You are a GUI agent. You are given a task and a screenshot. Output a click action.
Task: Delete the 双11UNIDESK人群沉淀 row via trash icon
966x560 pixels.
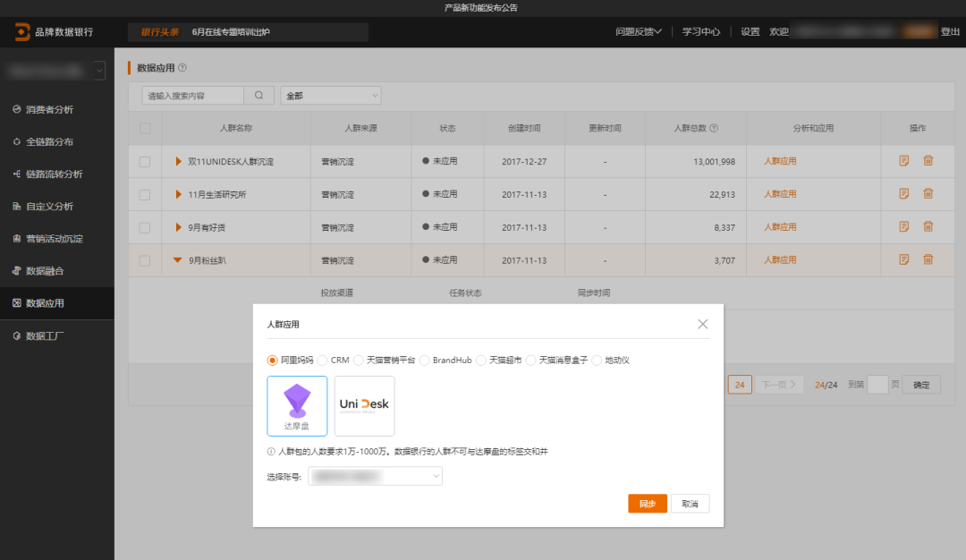coord(928,161)
